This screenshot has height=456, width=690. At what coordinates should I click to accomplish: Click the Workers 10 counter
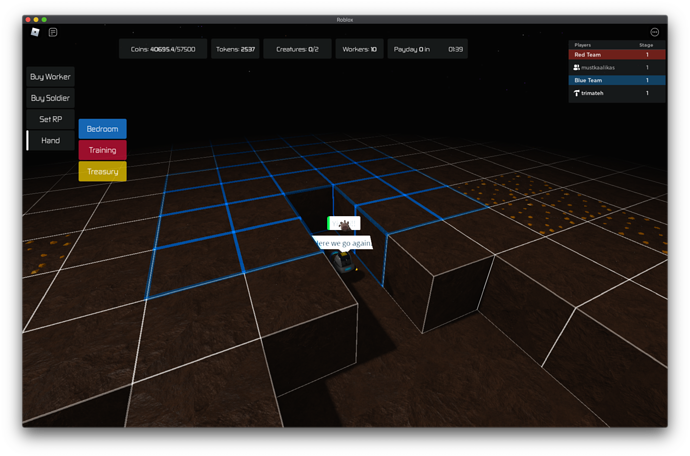(x=360, y=49)
